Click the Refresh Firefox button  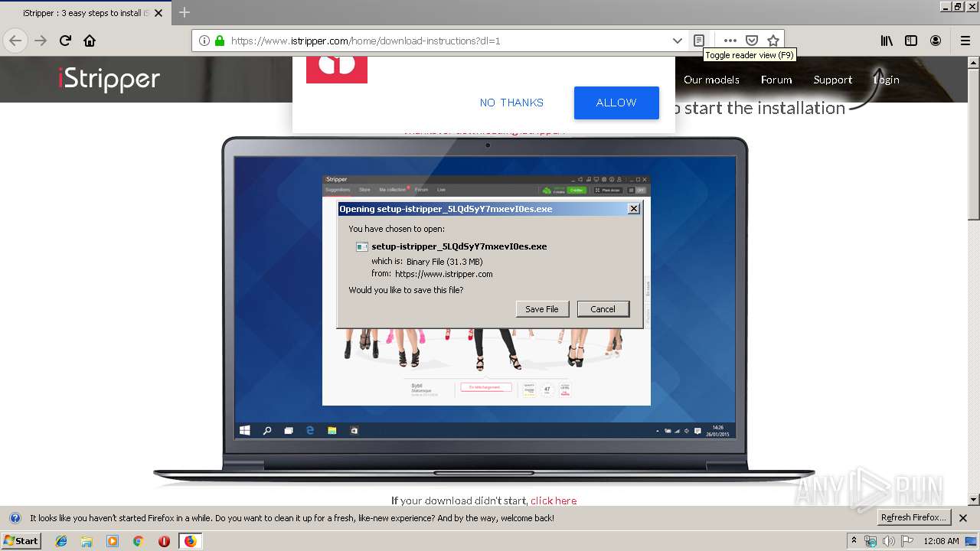click(x=913, y=517)
